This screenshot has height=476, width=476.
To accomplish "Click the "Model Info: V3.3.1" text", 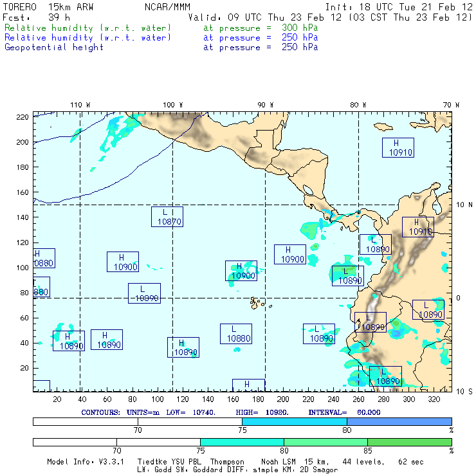I will point(86,462).
